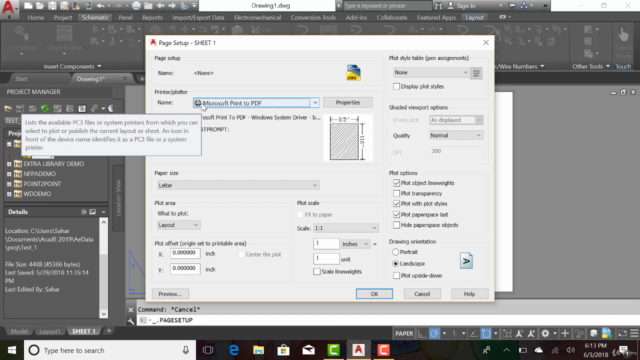640x360 pixels.
Task: Open the Mail app in taskbar
Action: pos(309,350)
